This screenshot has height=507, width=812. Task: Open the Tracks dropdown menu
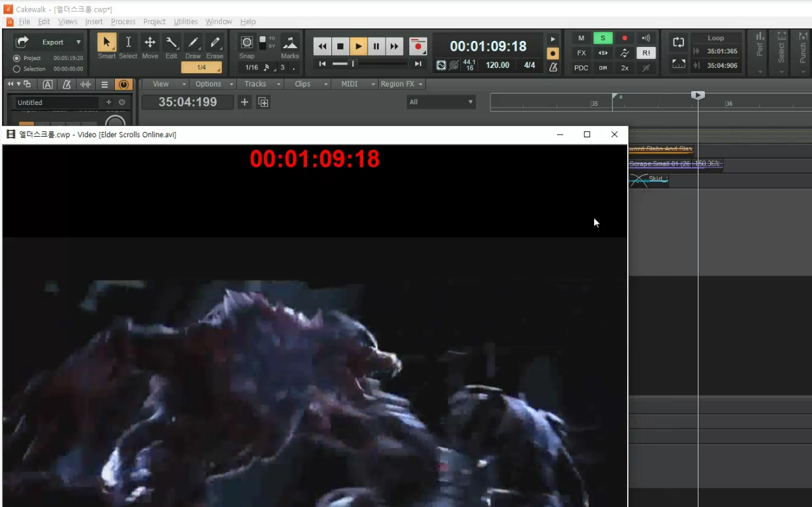[x=260, y=84]
